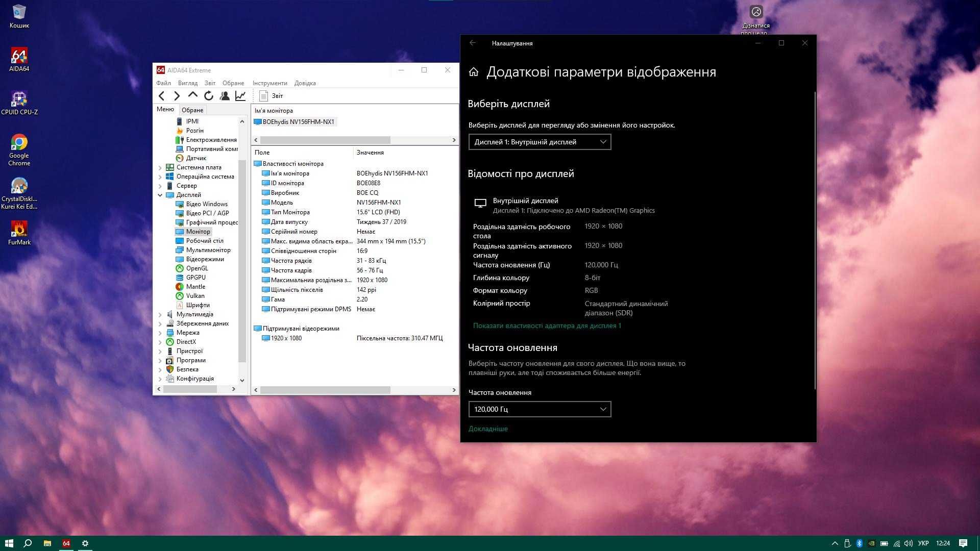
Task: Select Vulkan in the AIDA64 tree
Action: pyautogui.click(x=195, y=296)
